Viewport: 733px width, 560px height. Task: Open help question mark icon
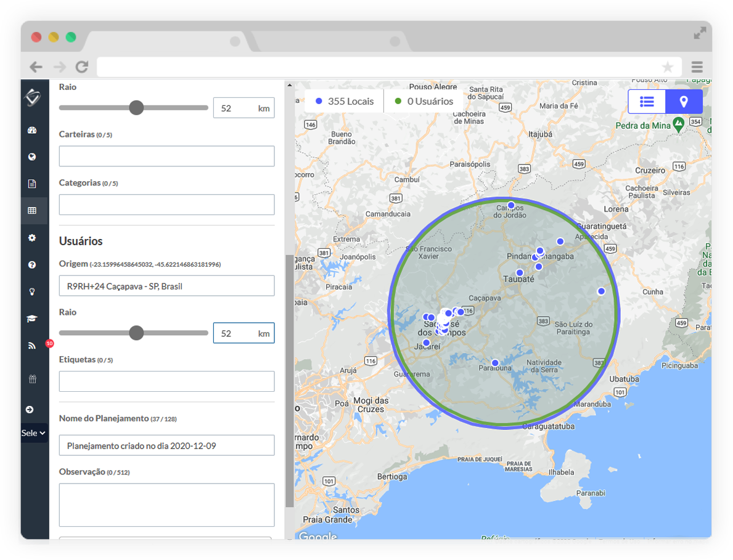[x=32, y=265]
